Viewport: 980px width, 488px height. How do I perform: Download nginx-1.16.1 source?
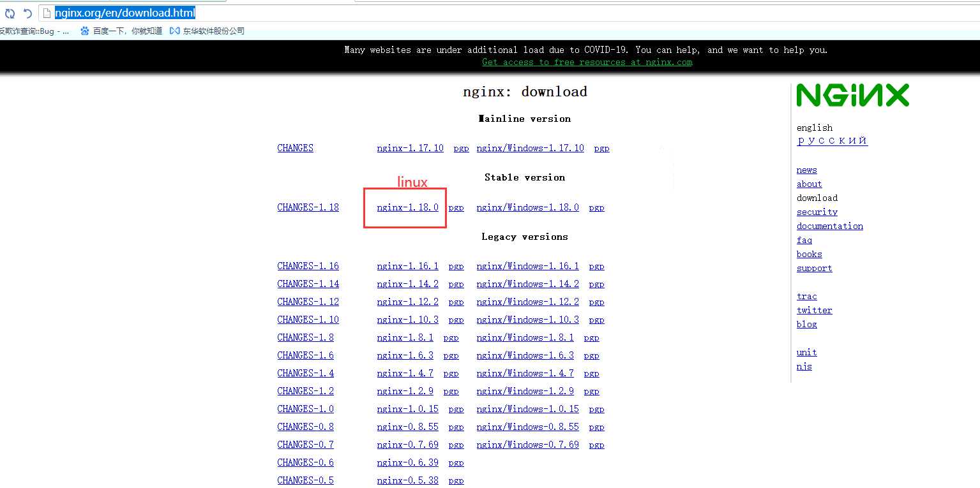pyautogui.click(x=407, y=266)
